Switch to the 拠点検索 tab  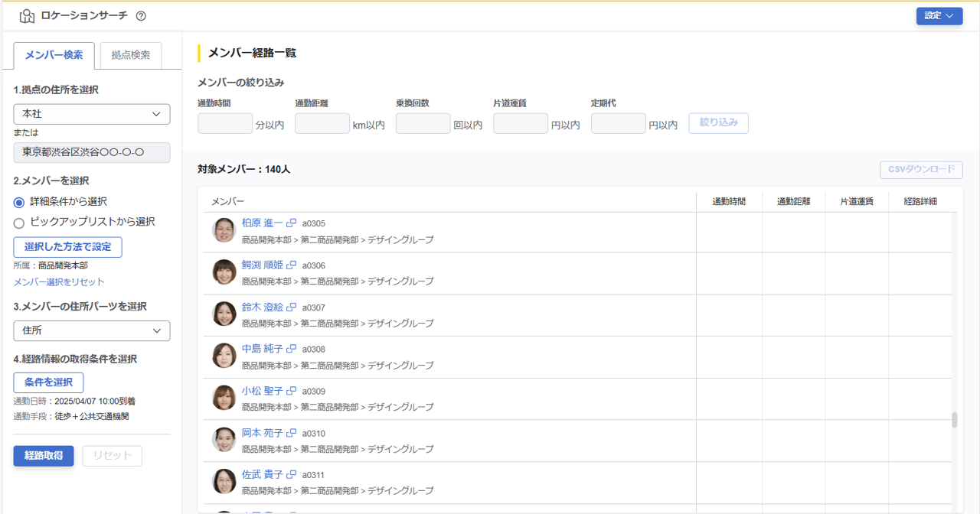[129, 55]
